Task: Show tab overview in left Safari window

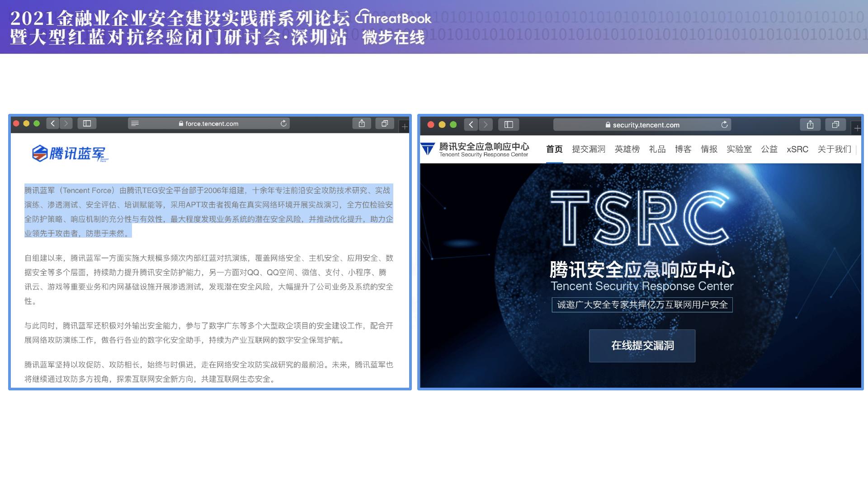Action: (385, 123)
